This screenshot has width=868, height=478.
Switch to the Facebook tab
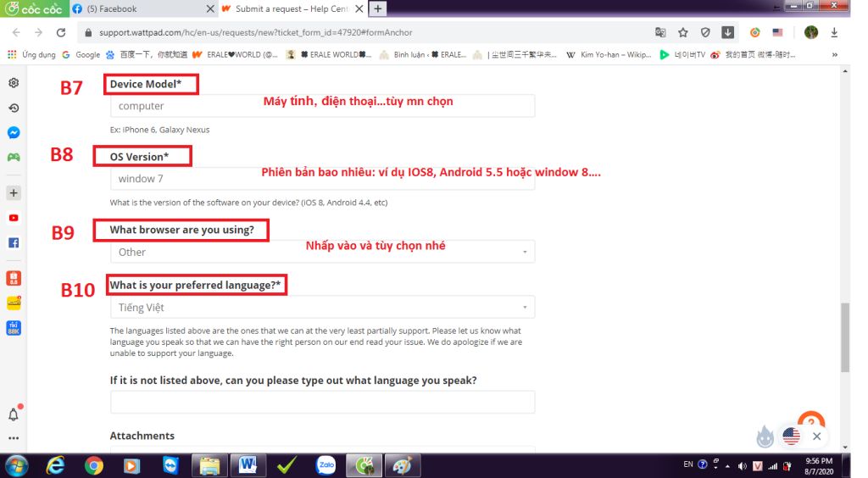[140, 8]
